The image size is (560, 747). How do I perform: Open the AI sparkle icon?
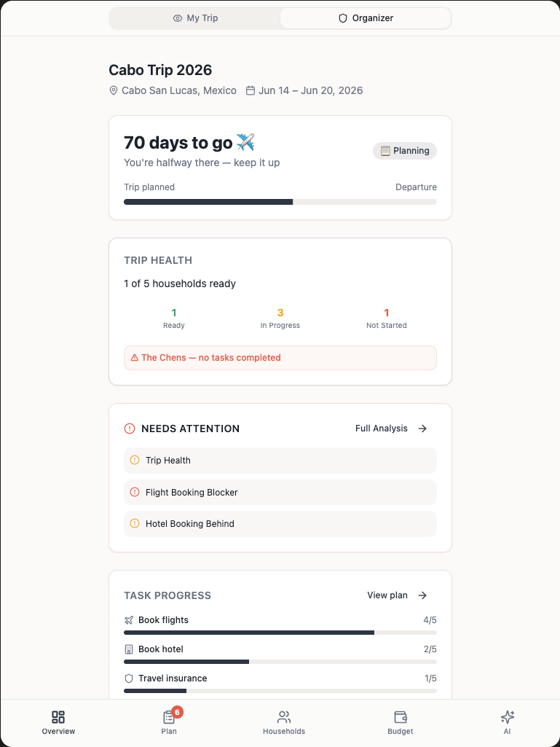point(508,717)
